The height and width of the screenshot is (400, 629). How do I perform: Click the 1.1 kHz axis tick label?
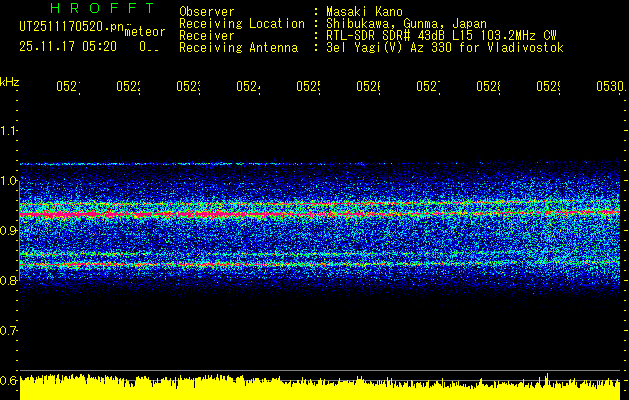coord(8,130)
